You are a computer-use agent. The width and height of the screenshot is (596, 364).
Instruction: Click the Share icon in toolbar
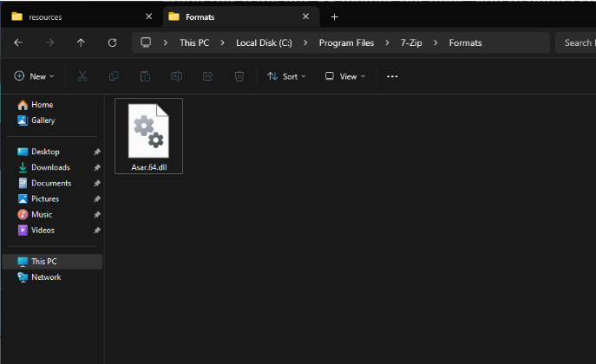coord(207,76)
